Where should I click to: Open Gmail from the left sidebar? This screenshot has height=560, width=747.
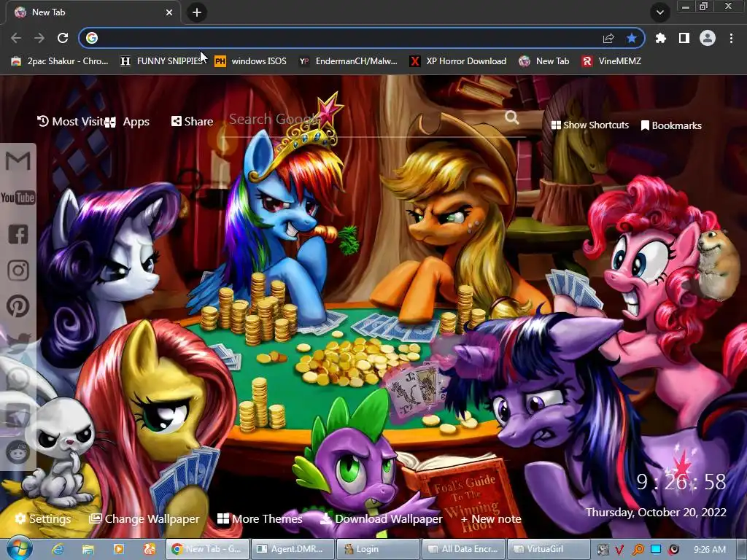click(18, 161)
